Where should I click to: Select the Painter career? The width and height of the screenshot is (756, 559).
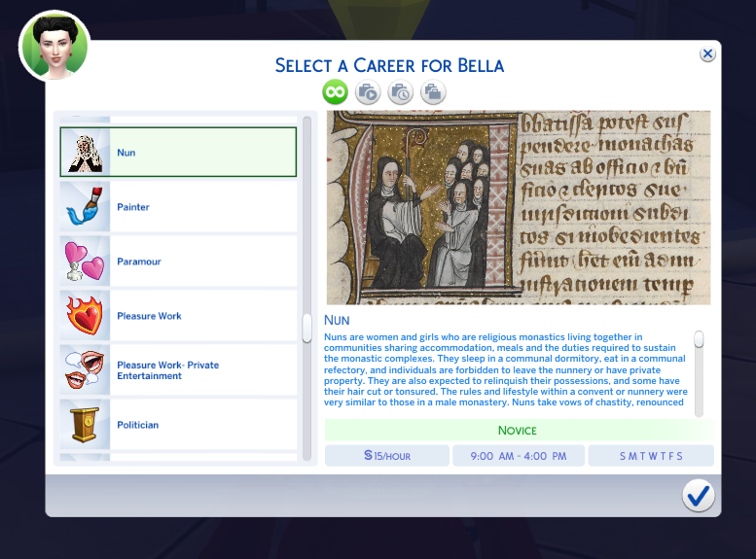[178, 207]
